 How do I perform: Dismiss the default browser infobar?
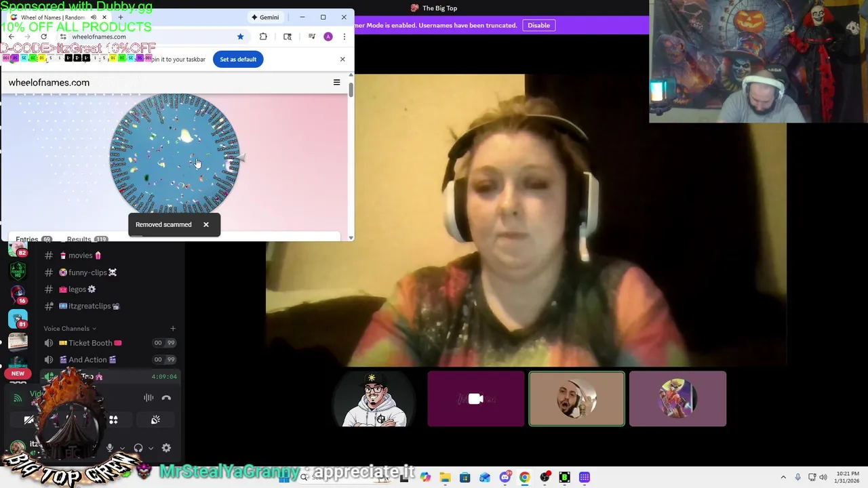pos(342,59)
